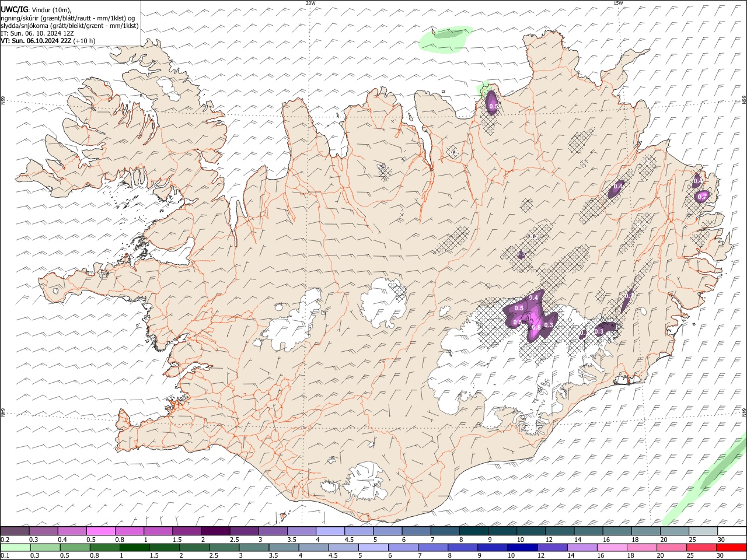Viewport: 747px width, 560px height.
Task: Choose the top-row legend swatch labeled 9
Action: coord(474,531)
